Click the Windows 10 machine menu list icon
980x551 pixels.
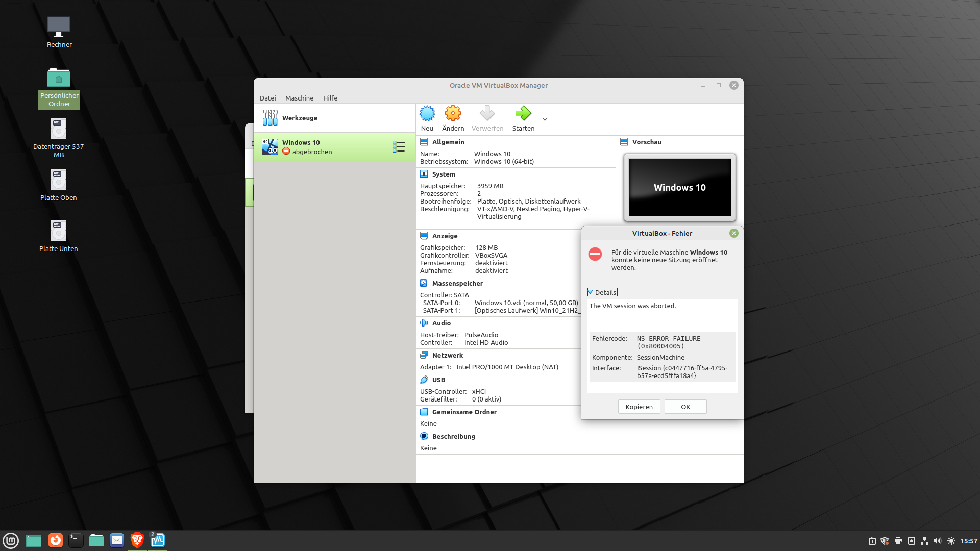click(399, 147)
